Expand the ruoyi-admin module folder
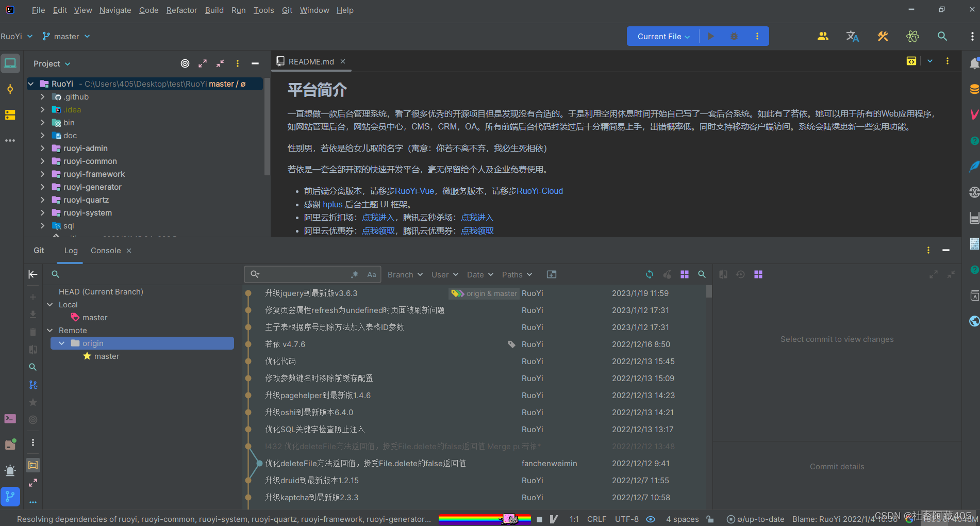This screenshot has height=526, width=980. pos(42,148)
